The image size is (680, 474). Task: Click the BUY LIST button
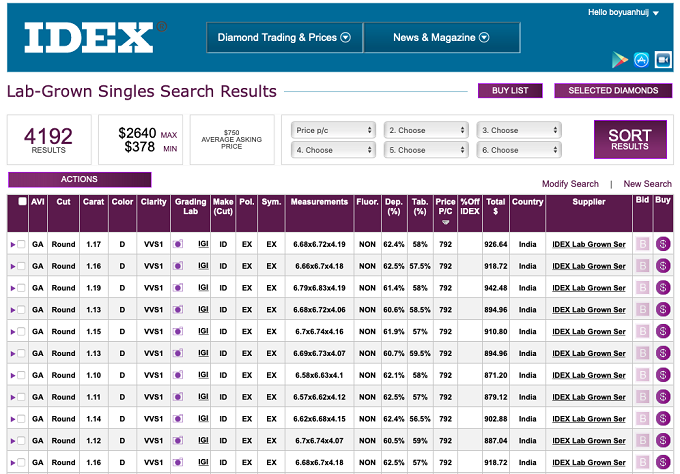[x=510, y=91]
